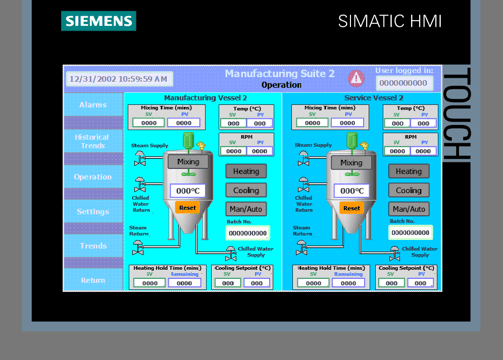The image size is (503, 360).
Task: Set Mixing Time SV for Manufacturing Vessel 2
Action: [149, 123]
